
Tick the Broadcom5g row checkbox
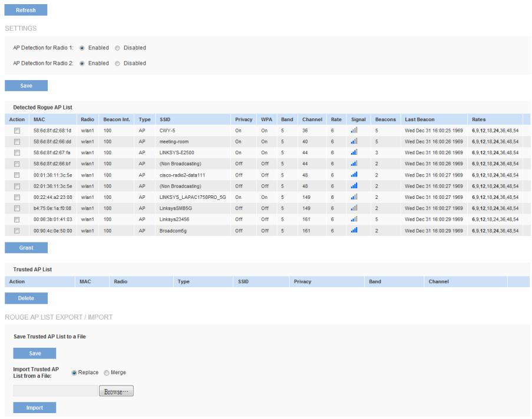click(17, 231)
